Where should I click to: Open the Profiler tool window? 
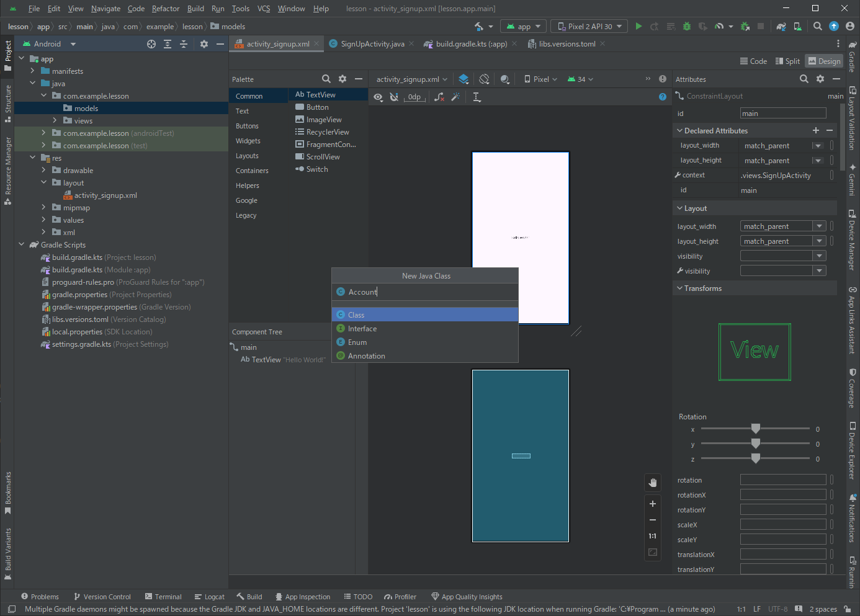coord(400,597)
